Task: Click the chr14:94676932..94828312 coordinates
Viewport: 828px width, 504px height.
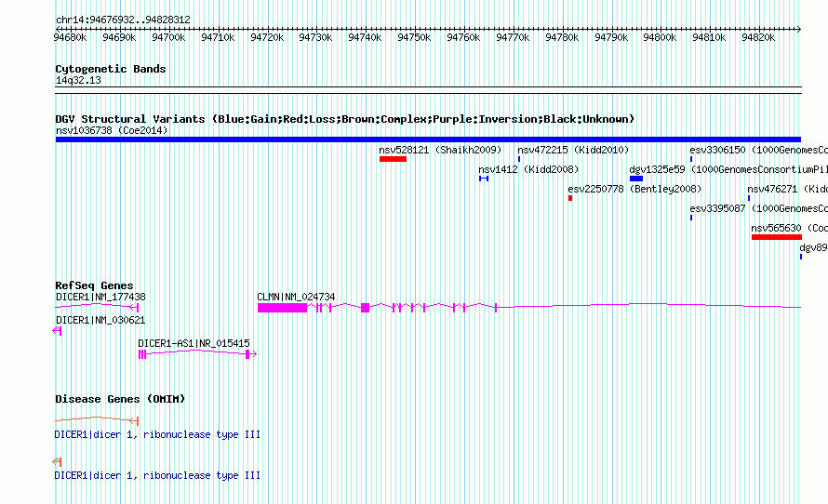Action: tap(123, 20)
